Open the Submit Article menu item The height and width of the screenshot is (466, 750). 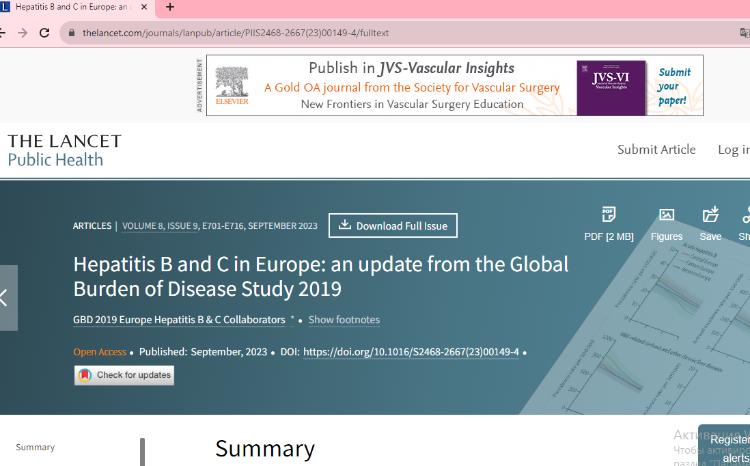tap(656, 150)
